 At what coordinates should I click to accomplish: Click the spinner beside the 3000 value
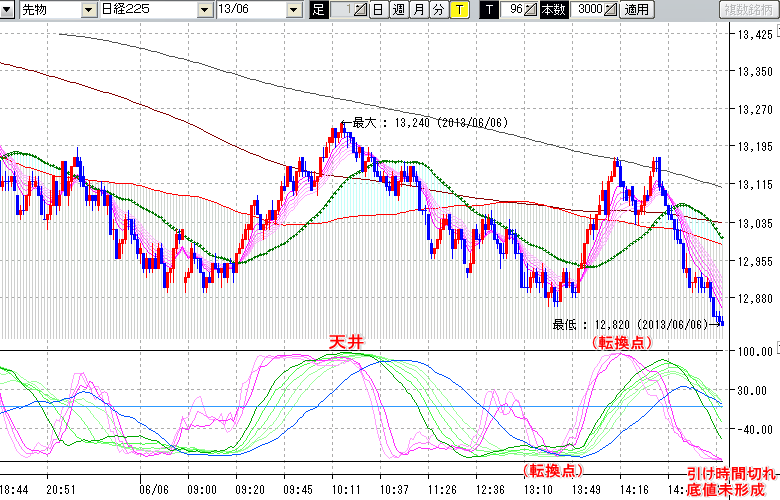[611, 10]
